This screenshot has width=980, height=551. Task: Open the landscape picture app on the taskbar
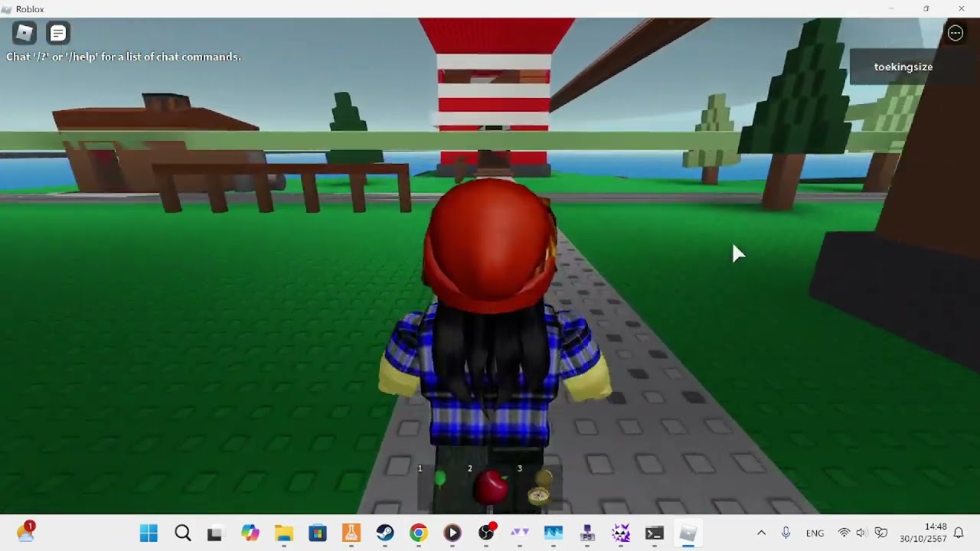click(553, 533)
